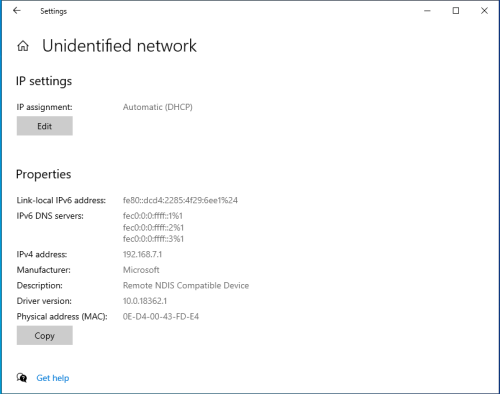
Task: Click the Get help chat bubble icon
Action: (x=22, y=378)
